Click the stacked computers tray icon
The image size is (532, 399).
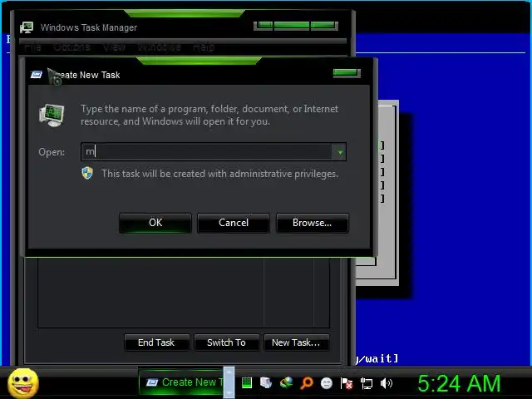pyautogui.click(x=266, y=383)
